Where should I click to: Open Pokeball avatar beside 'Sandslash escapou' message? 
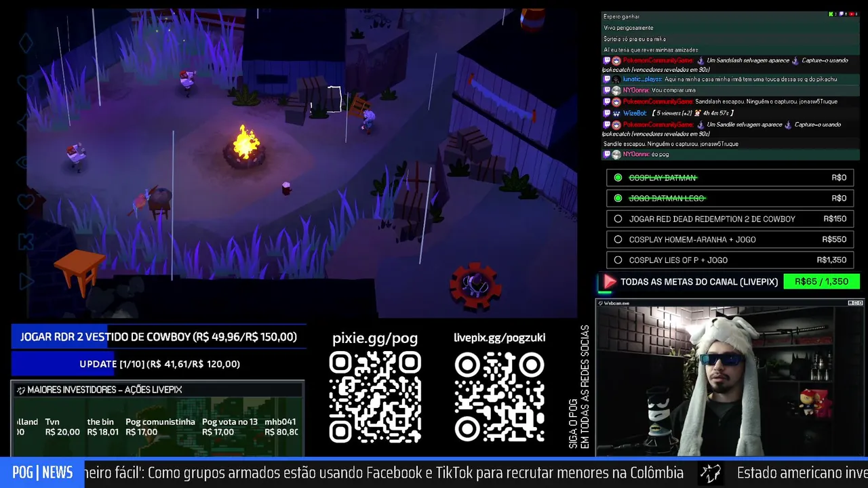click(616, 102)
